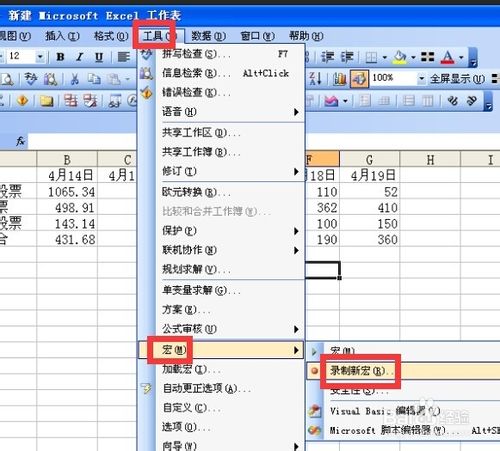The image size is (500, 451).
Task: Click the pink chart type icon
Action: pyautogui.click(x=331, y=100)
